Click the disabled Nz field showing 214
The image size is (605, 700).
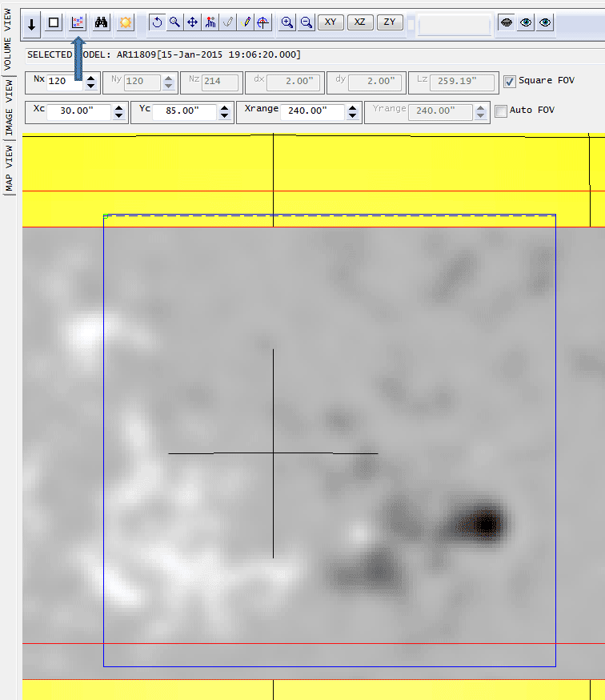[220, 82]
